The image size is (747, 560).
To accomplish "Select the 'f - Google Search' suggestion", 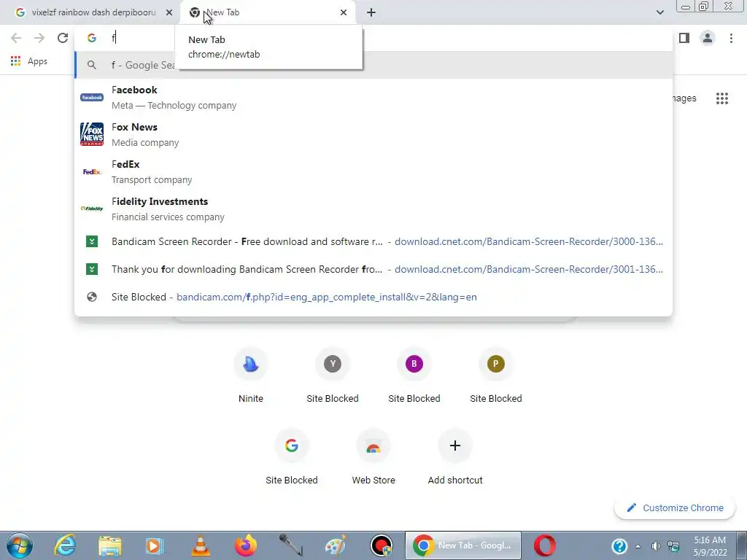I will [373, 65].
